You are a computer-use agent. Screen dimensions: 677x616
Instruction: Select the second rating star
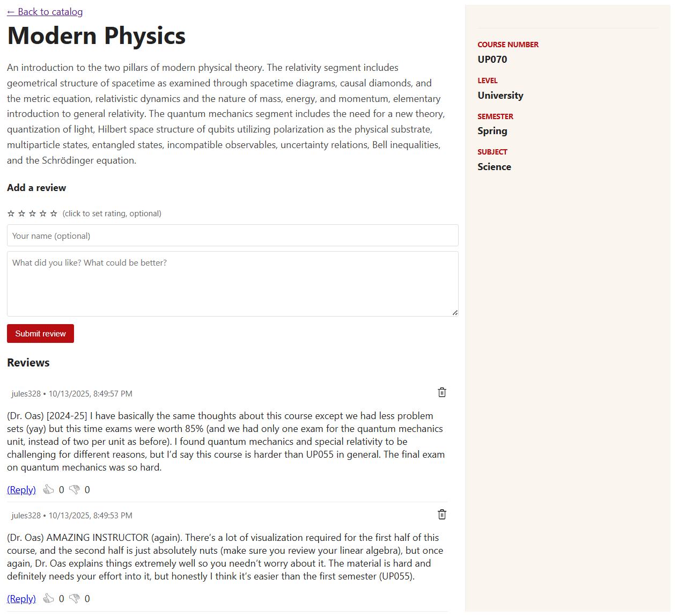point(22,213)
